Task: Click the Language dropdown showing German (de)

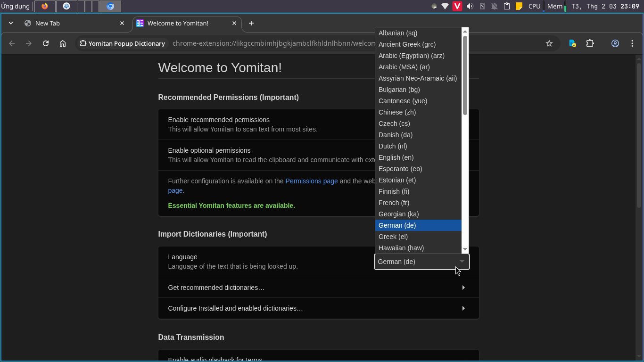Action: click(421, 262)
